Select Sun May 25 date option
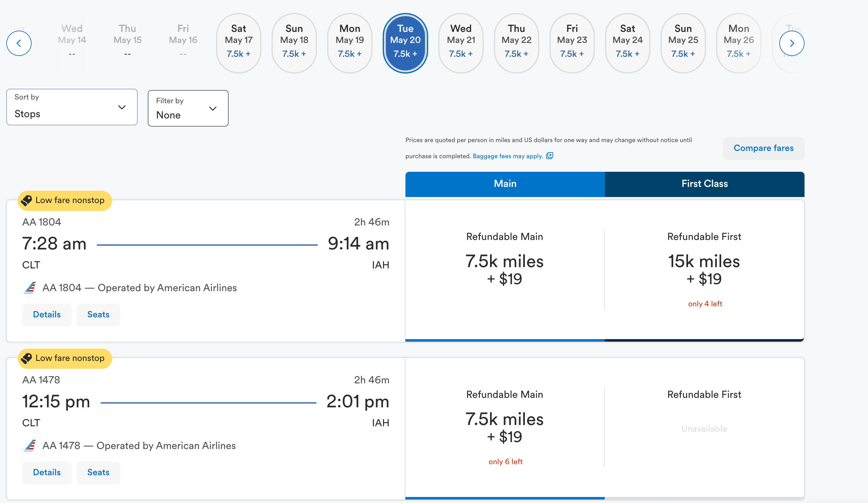The height and width of the screenshot is (503, 868). point(683,43)
